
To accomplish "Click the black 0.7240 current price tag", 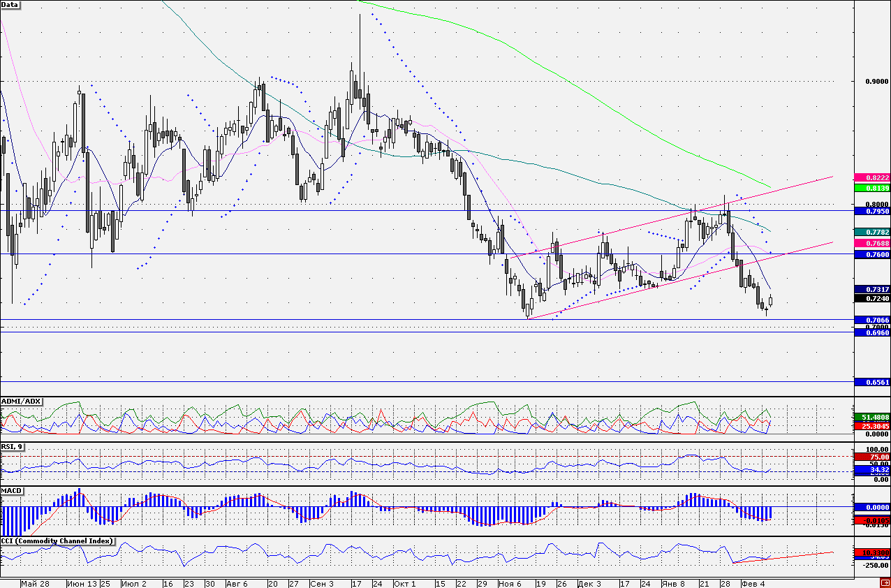I will 871,298.
